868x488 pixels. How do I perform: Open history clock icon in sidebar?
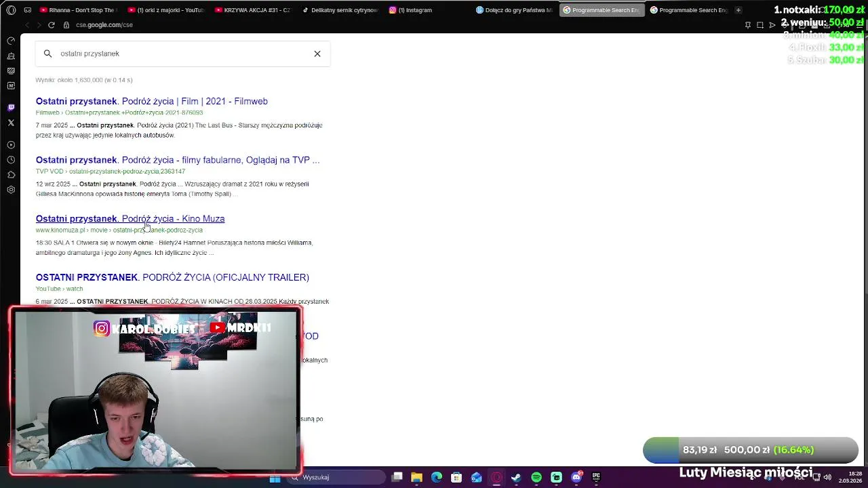pos(11,160)
